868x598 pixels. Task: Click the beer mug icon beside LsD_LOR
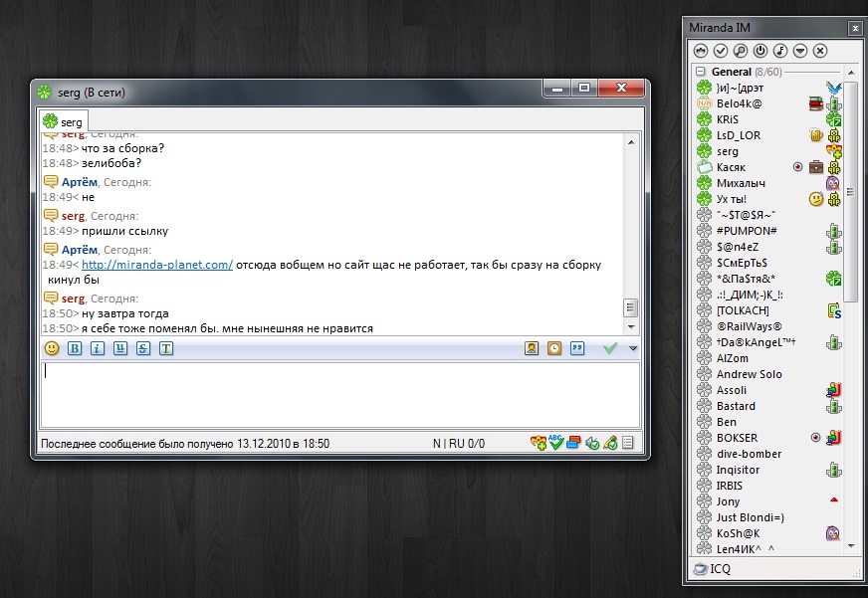[x=816, y=135]
